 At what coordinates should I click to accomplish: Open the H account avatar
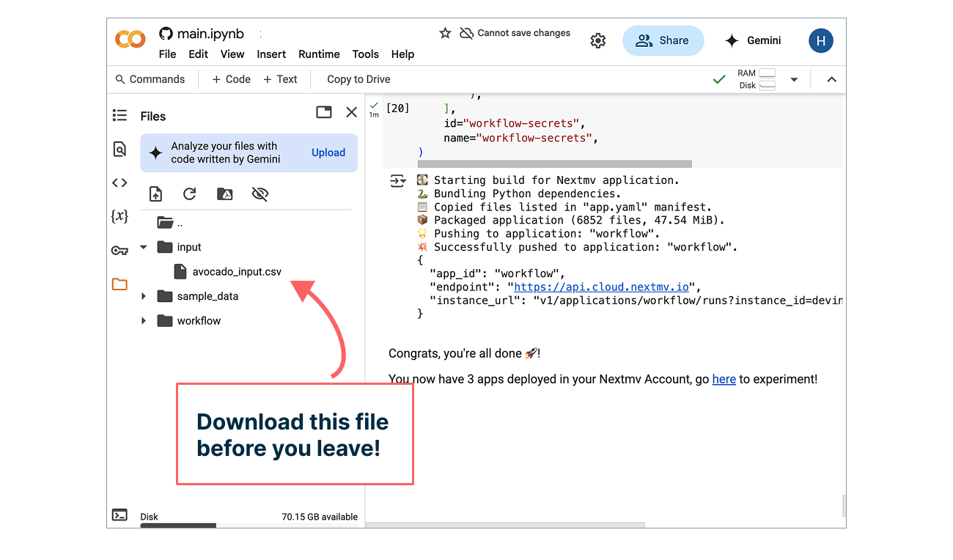coord(821,41)
